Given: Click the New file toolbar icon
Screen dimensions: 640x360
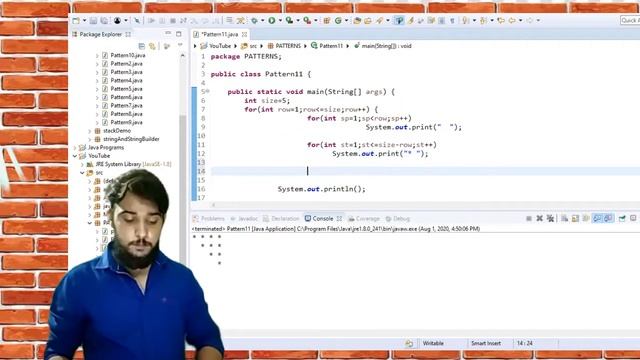Looking at the screenshot, I should 76,20.
